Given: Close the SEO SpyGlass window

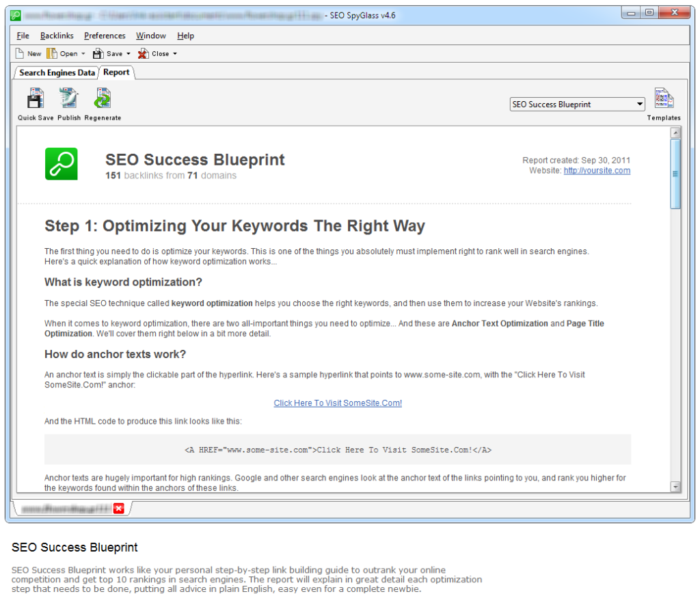Looking at the screenshot, I should 675,13.
